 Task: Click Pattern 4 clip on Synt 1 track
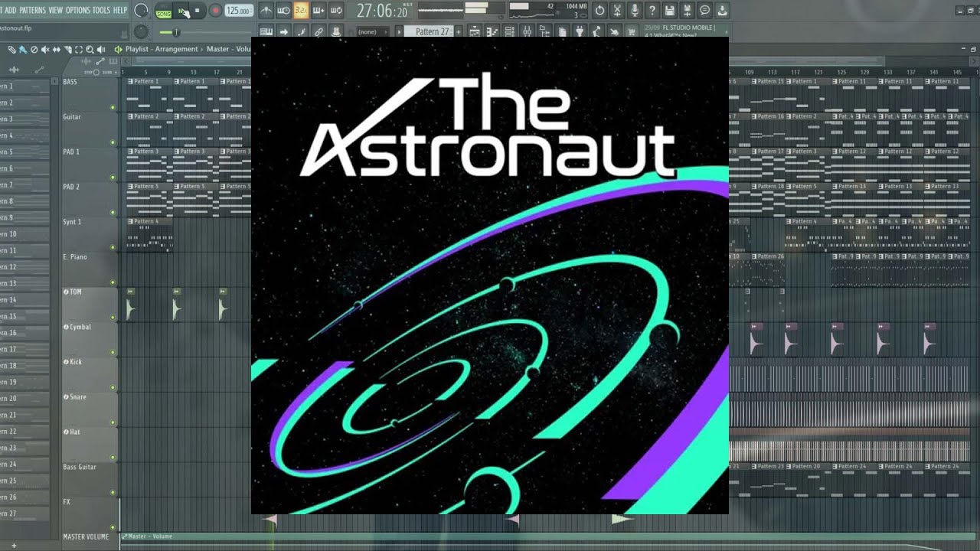(150, 233)
